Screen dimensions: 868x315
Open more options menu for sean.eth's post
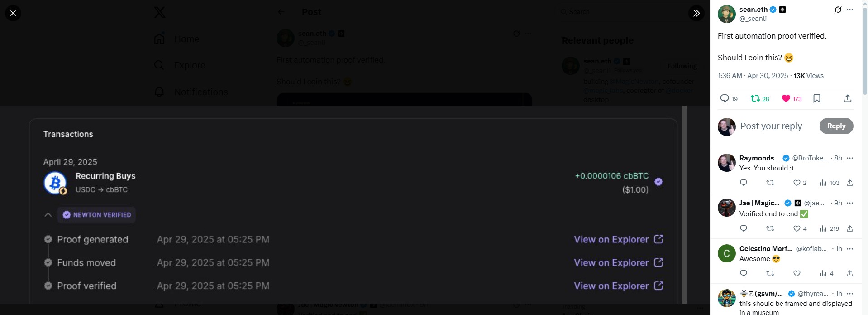(850, 10)
